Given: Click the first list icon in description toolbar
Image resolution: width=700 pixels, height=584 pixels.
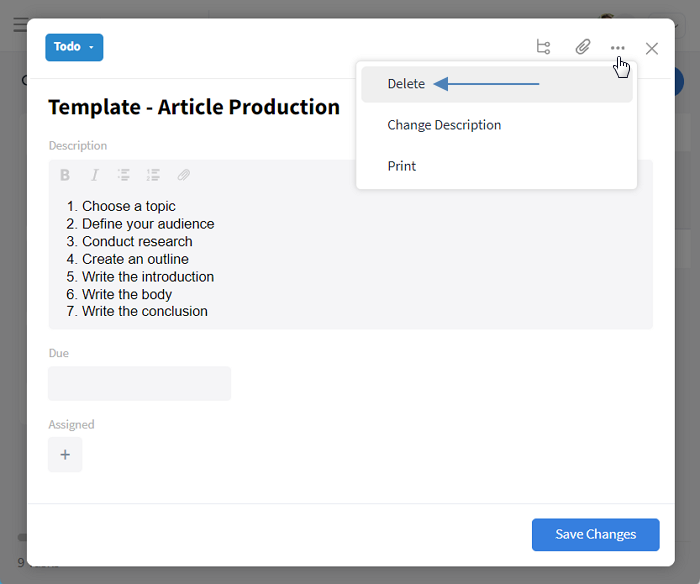Looking at the screenshot, I should (x=124, y=175).
